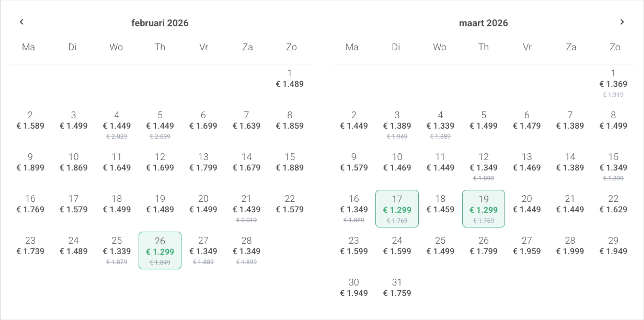Choose 13 februari at € 1.799
Screen dimensions: 644x320
(x=203, y=163)
